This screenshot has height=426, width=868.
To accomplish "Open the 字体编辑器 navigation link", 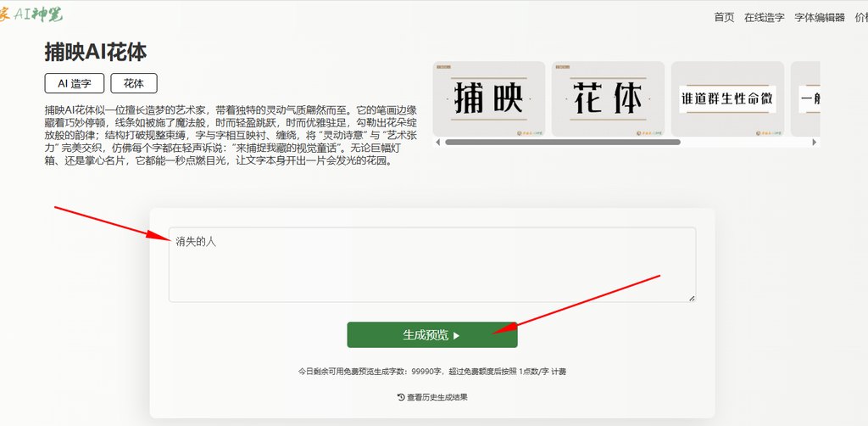I will point(820,17).
